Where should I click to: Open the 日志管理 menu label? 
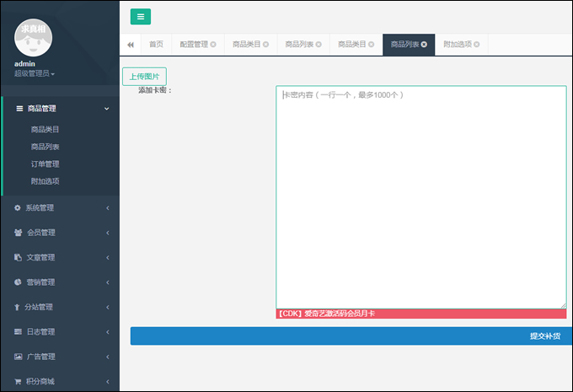[x=40, y=331]
